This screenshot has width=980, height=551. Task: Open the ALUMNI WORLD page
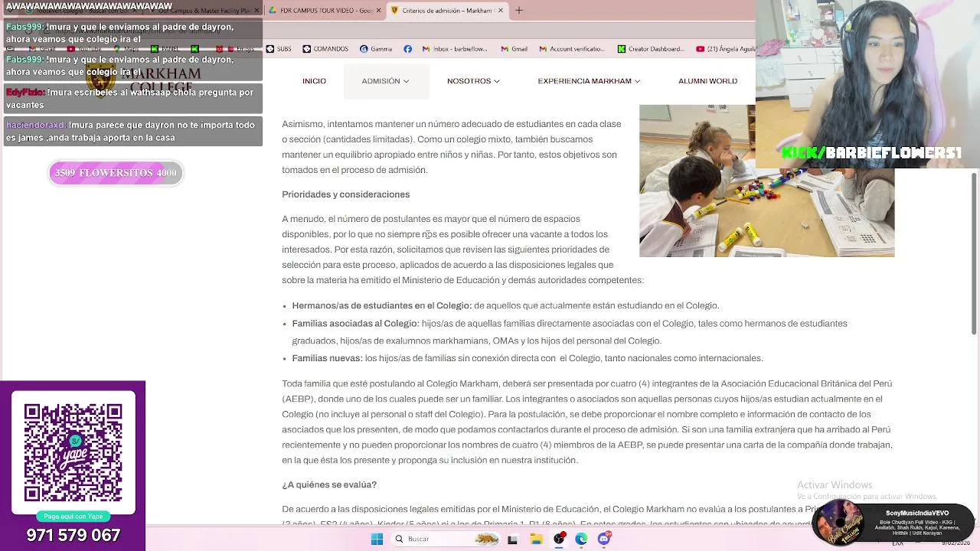pos(707,81)
